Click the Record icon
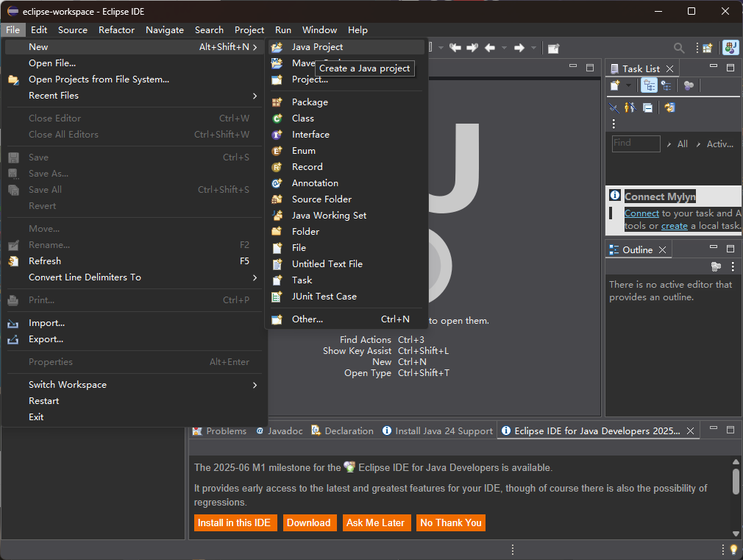The width and height of the screenshot is (743, 560). (x=277, y=166)
